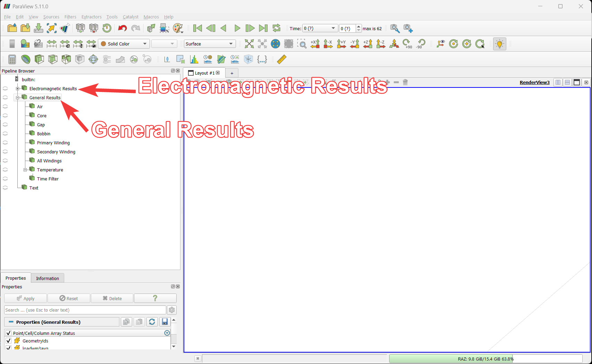Image resolution: width=592 pixels, height=364 pixels.
Task: Set view direction to -Z
Action: coord(381,44)
